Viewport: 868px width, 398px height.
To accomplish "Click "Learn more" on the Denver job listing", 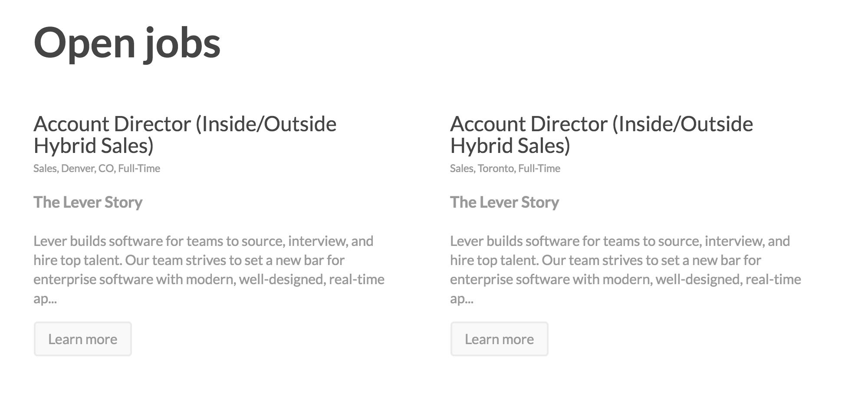I will (82, 339).
